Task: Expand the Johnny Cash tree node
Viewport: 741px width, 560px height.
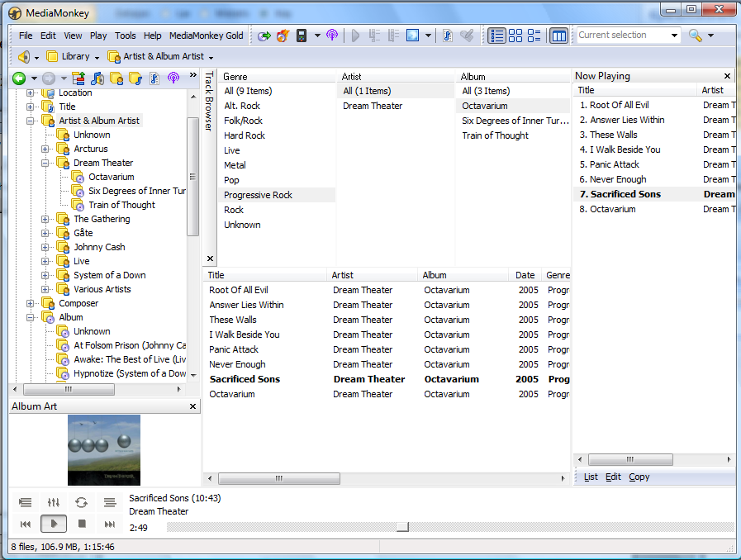Action: pos(45,247)
